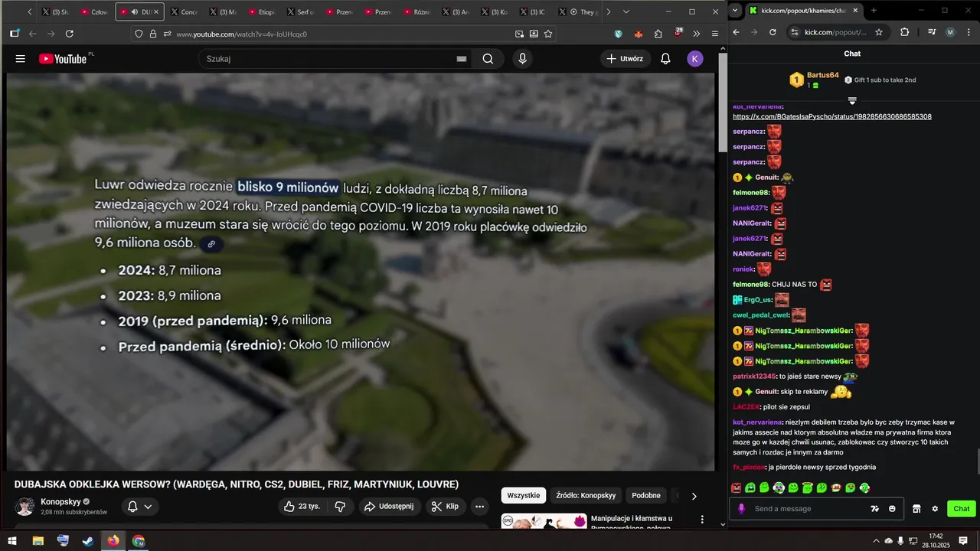980x551 pixels.
Task: Select the Źródło: Konopskyy chip
Action: click(586, 496)
